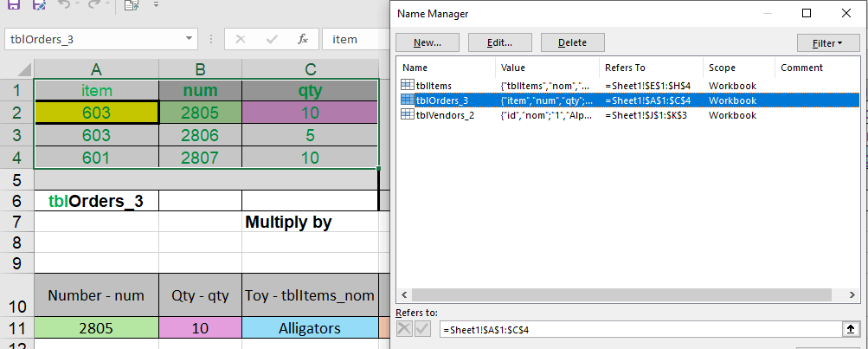Select column A header
This screenshot has width=868, height=349.
click(96, 69)
